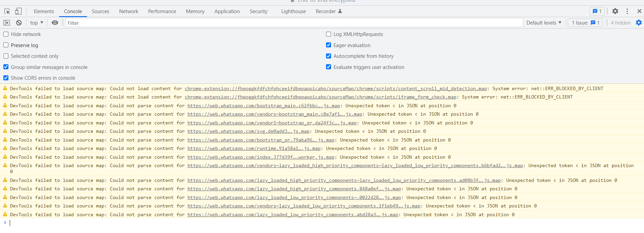
Task: Click into the console Filter field
Action: (292, 23)
